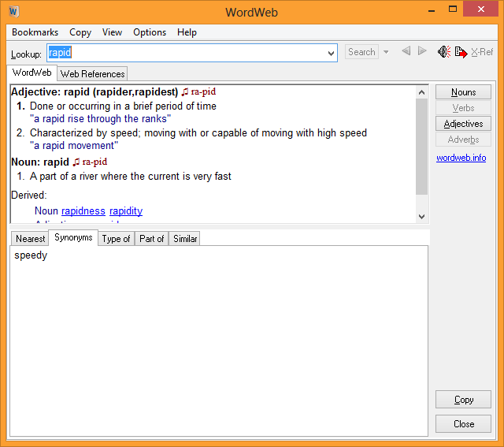The width and height of the screenshot is (504, 447).
Task: Open the Bookmarks menu
Action: point(35,32)
